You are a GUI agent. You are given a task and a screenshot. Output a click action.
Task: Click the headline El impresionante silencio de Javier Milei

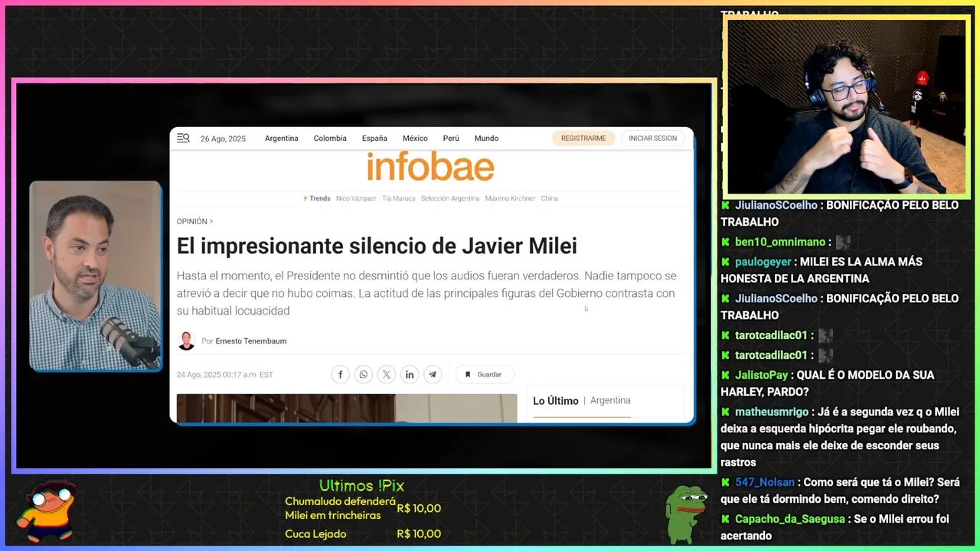377,246
